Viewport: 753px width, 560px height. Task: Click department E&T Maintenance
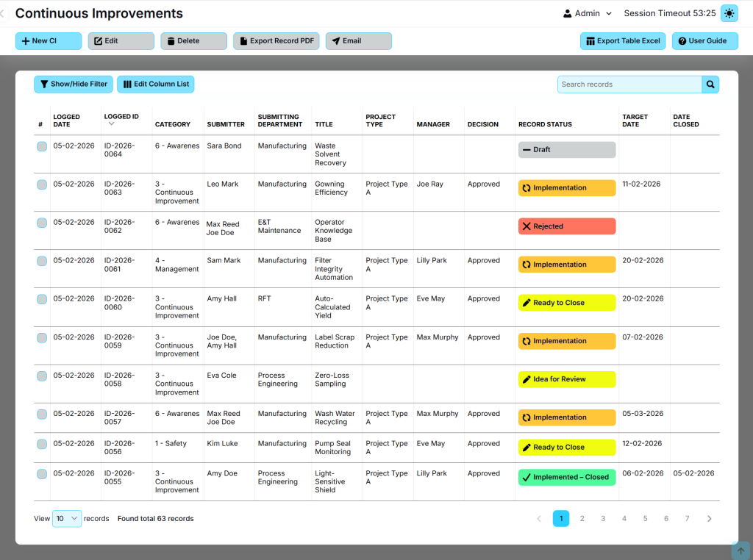tap(279, 226)
